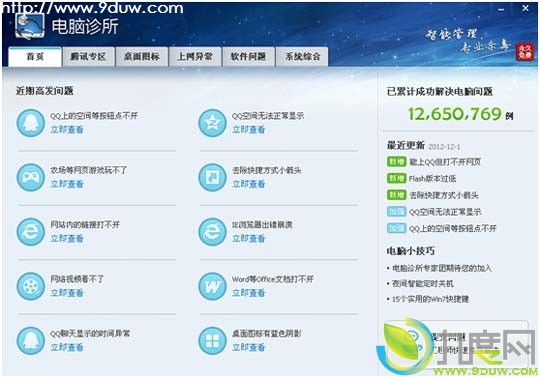
Task: Open recent update QQ上的空间等按钮点不开
Action: (x=453, y=228)
